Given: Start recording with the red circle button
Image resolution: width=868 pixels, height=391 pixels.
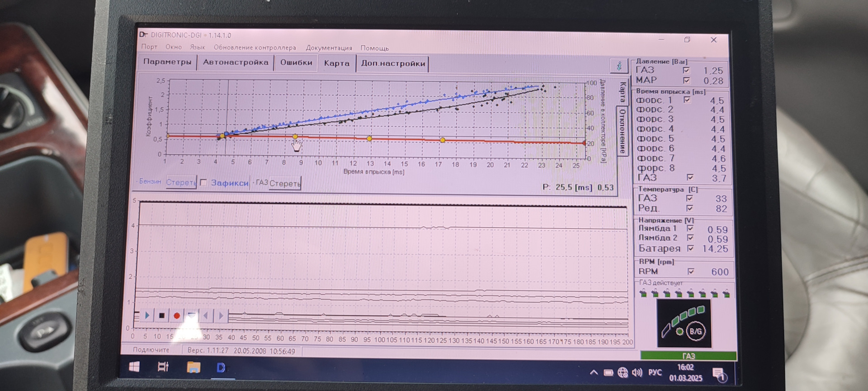Looking at the screenshot, I should tap(177, 316).
